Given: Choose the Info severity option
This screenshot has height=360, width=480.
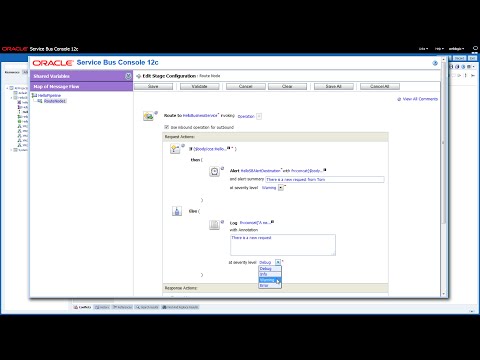Looking at the screenshot, I should [270, 274].
